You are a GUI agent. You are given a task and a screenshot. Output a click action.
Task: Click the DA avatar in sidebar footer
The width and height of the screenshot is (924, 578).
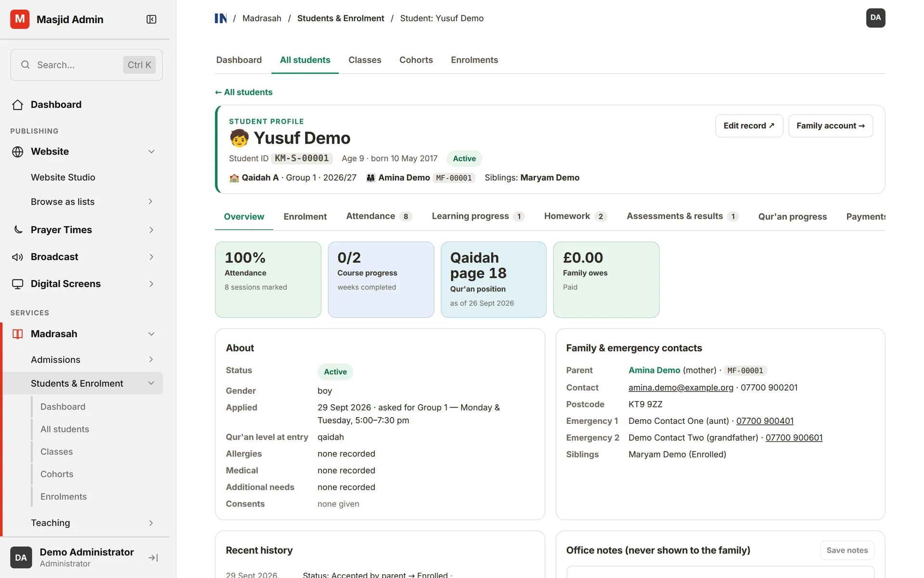pyautogui.click(x=21, y=557)
